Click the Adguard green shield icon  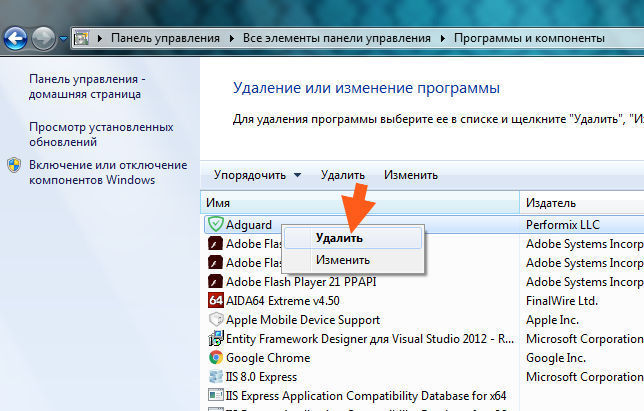coord(215,224)
